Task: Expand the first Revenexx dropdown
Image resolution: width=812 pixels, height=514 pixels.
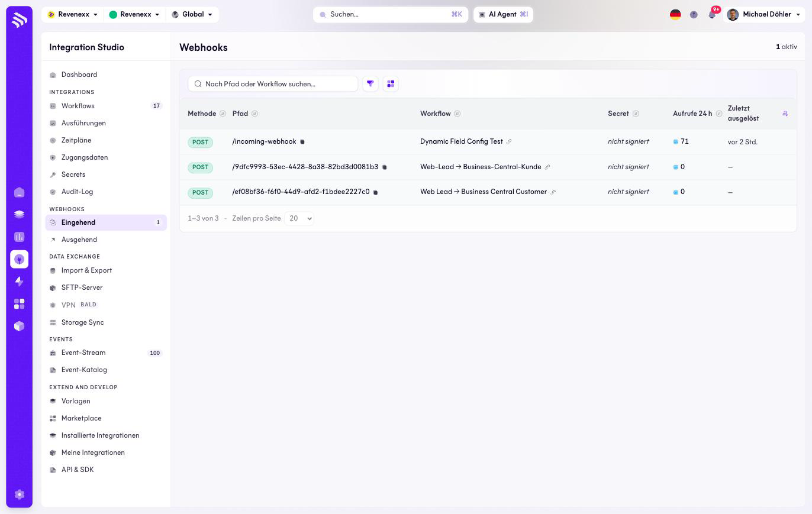Action: pos(73,15)
